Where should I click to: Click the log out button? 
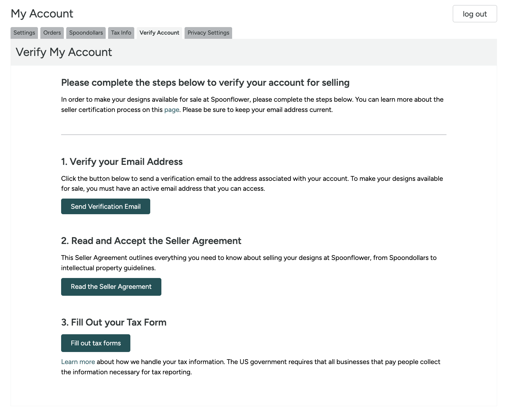pos(474,14)
